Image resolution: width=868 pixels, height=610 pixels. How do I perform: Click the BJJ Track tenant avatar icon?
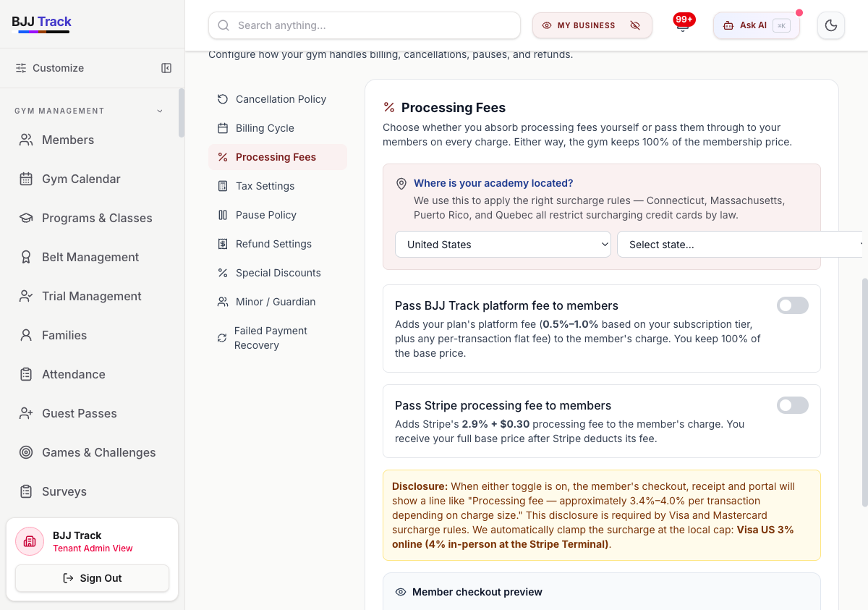30,541
